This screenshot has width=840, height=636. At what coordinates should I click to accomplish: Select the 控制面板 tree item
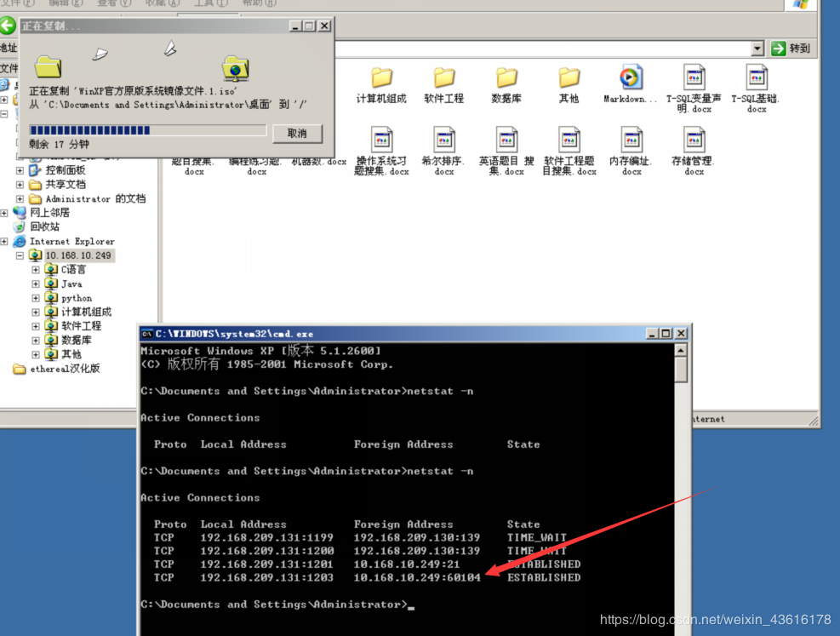66,170
